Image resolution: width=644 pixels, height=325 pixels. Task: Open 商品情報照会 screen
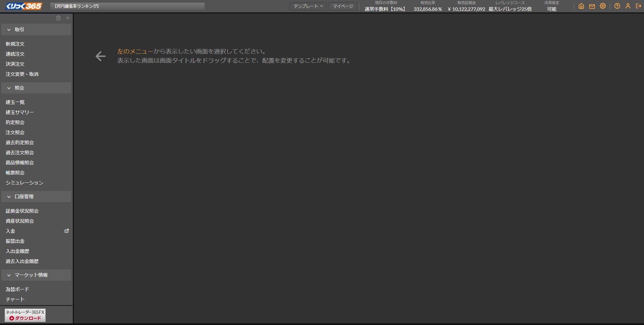click(20, 163)
